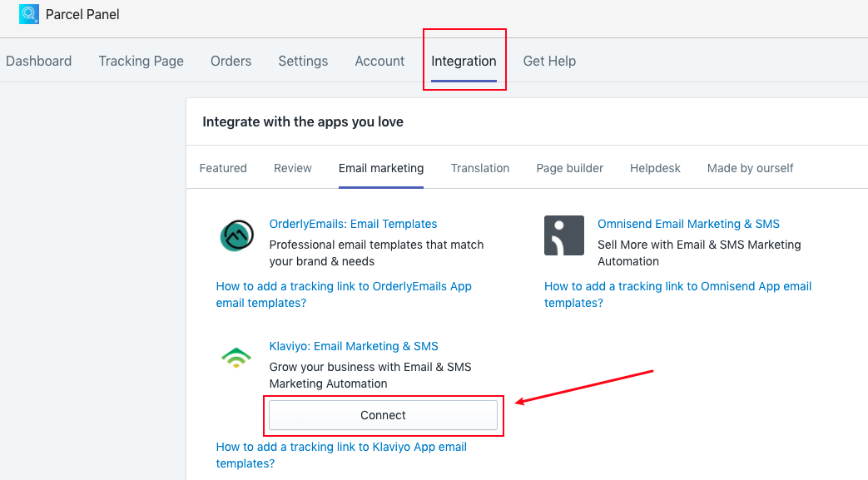The width and height of the screenshot is (868, 480).
Task: Select the Integration tab
Action: click(464, 61)
